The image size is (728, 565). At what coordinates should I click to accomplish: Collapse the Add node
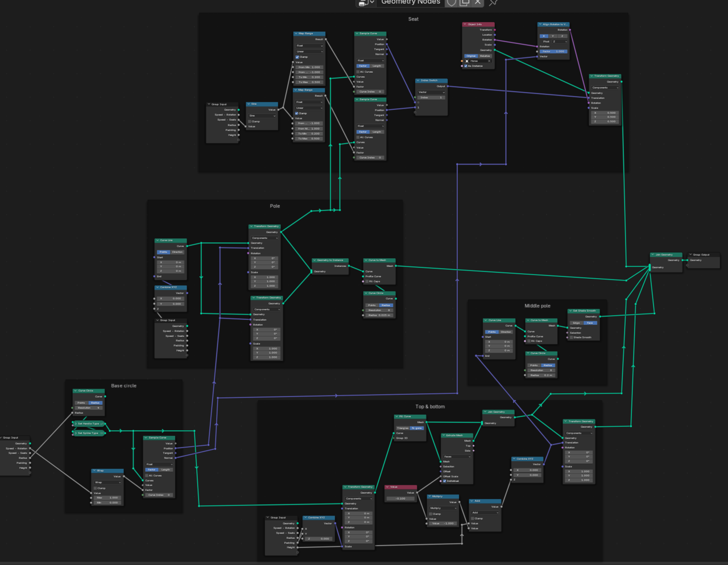click(472, 501)
